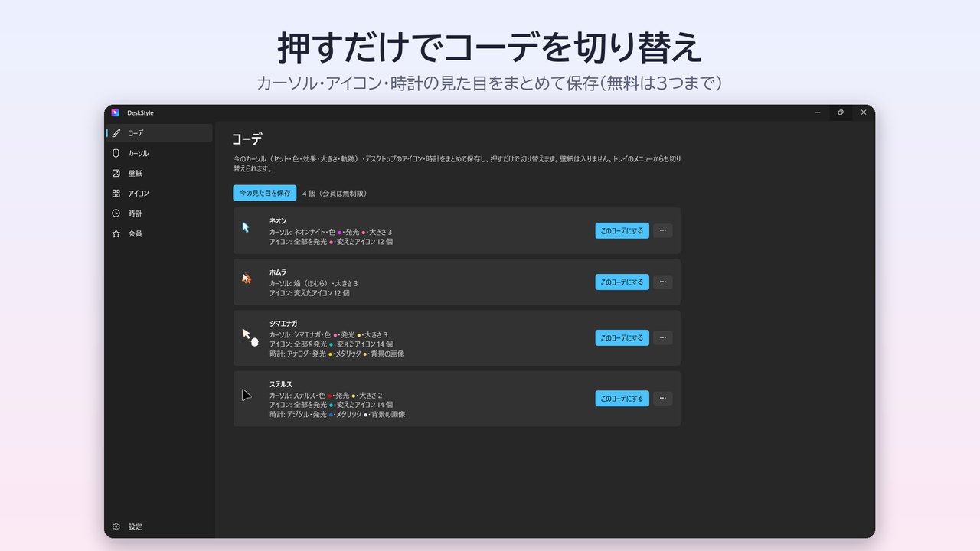980x551 pixels.
Task: Click the 時計: デジタル line in ステルス
Action: [338, 414]
